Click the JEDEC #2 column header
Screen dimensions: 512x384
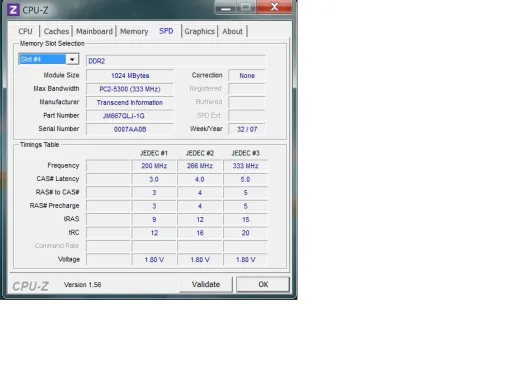pyautogui.click(x=200, y=153)
